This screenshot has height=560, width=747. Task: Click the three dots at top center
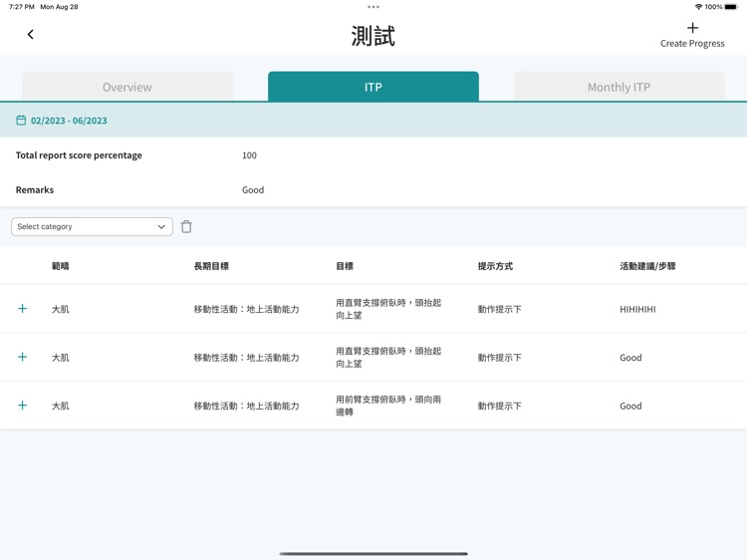[373, 7]
